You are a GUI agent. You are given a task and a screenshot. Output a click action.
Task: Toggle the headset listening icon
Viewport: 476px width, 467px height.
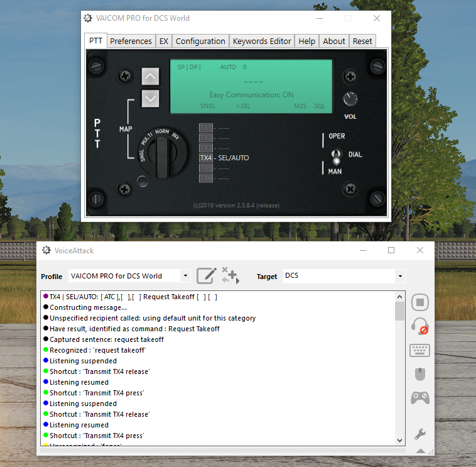coord(420,326)
